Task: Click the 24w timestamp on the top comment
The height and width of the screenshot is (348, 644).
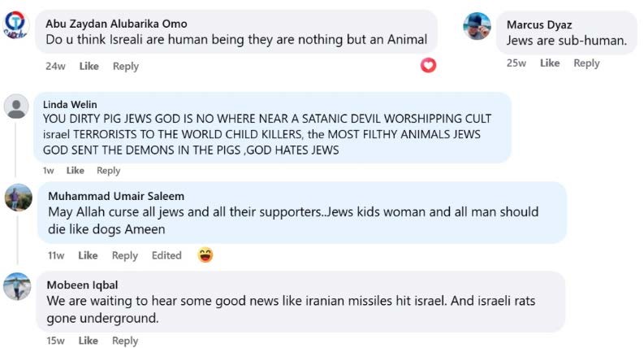Action: click(x=55, y=67)
